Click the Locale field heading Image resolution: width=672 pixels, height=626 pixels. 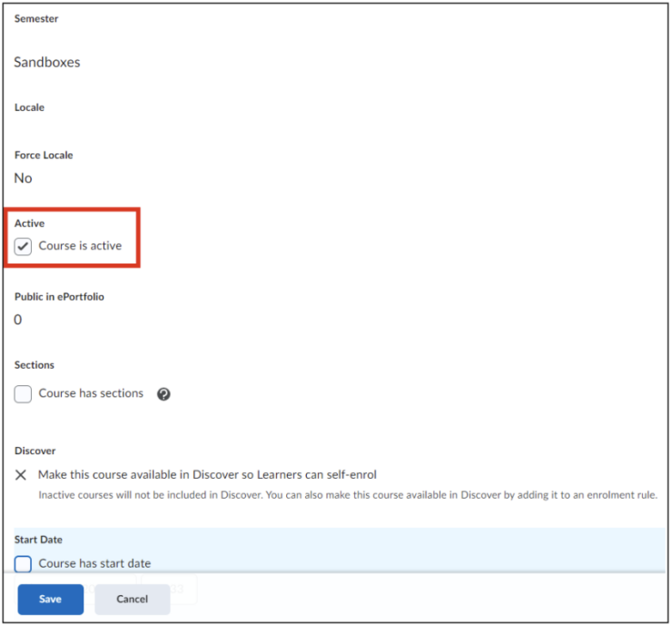(x=29, y=107)
